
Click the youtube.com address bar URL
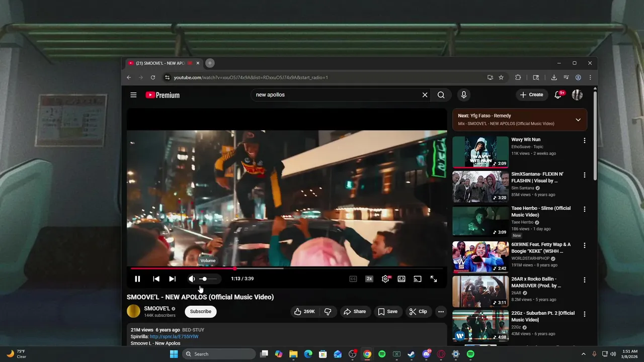coord(251,77)
